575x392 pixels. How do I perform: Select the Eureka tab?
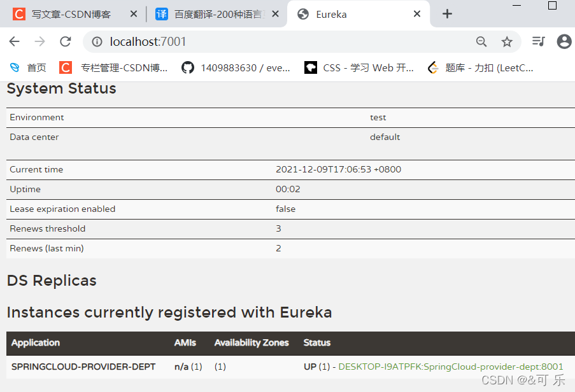(x=358, y=14)
